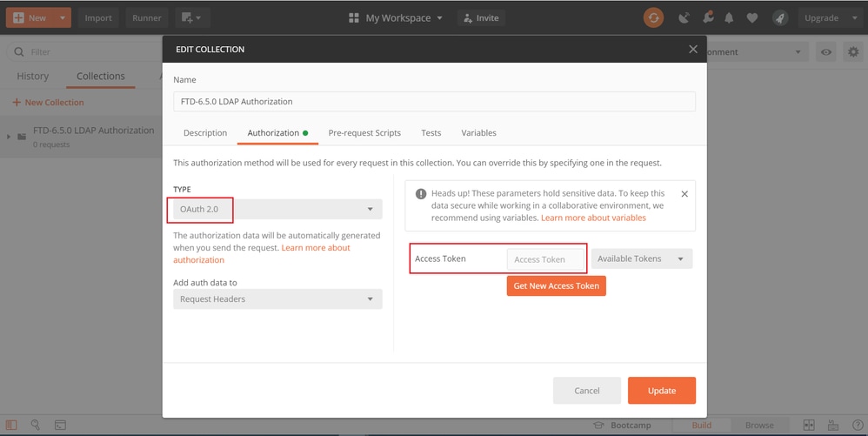Open the Variables tab
This screenshot has height=436, width=868.
click(x=479, y=133)
